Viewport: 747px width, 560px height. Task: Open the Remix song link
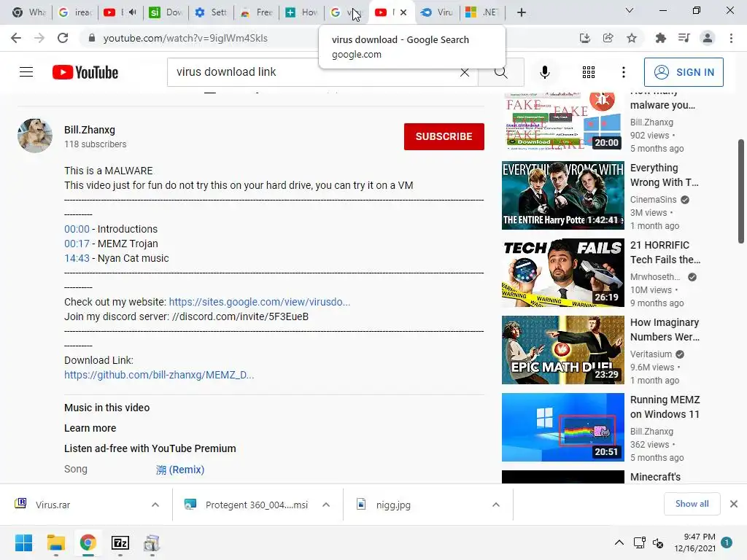point(180,470)
